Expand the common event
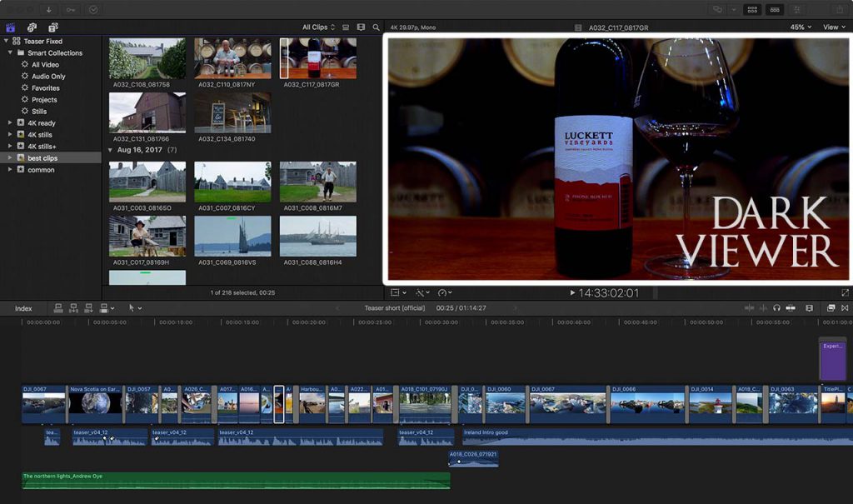Viewport: 853px width, 504px height. pyautogui.click(x=10, y=169)
